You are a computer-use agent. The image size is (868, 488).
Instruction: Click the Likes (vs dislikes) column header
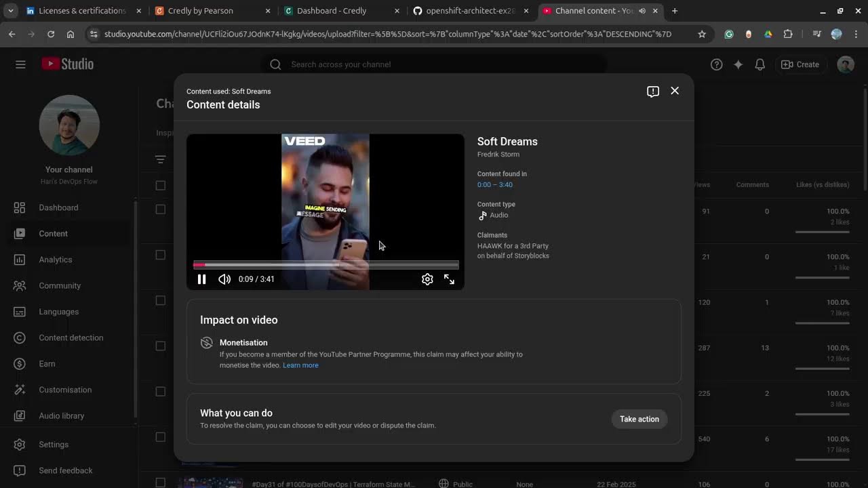click(823, 185)
